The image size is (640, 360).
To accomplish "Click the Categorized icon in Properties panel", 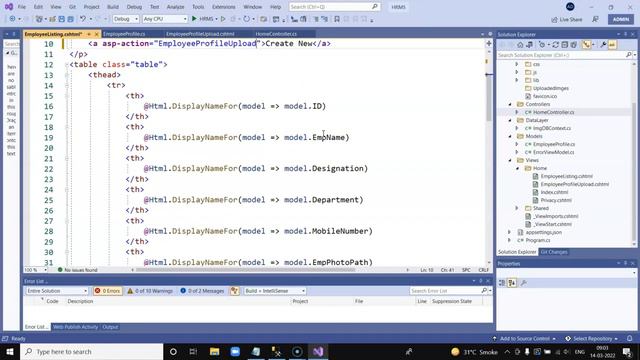I will [502, 282].
